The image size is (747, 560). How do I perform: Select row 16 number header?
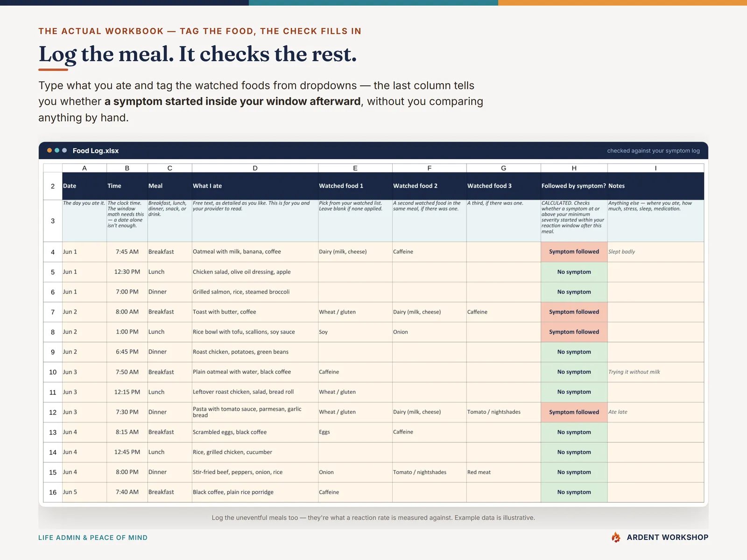(53, 492)
